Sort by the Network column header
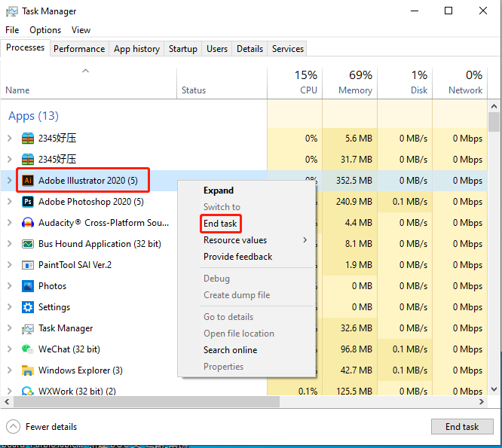 [460, 83]
